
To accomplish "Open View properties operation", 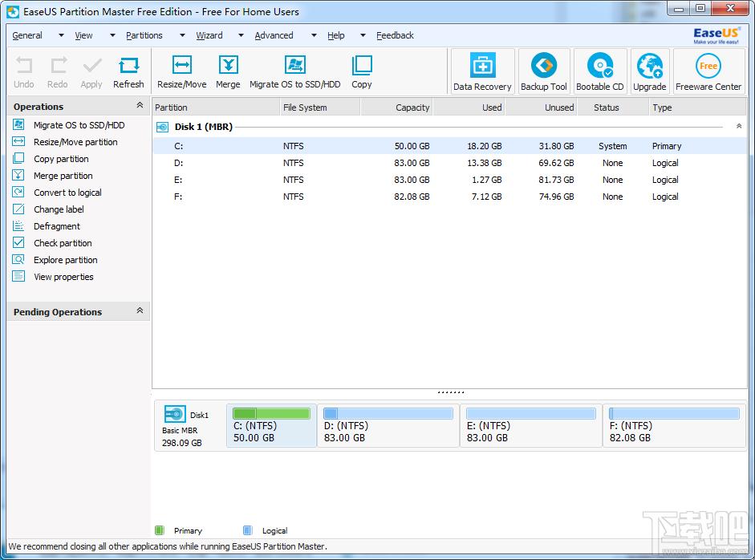I will click(63, 277).
